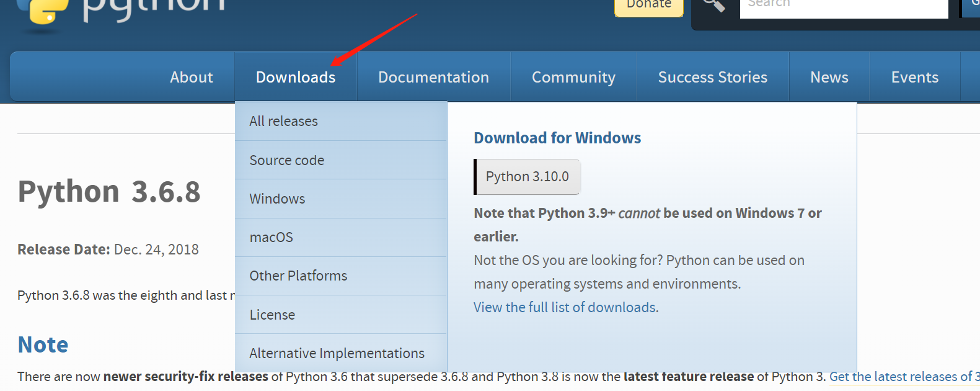Open the License menu entry
980x391 pixels.
click(272, 315)
